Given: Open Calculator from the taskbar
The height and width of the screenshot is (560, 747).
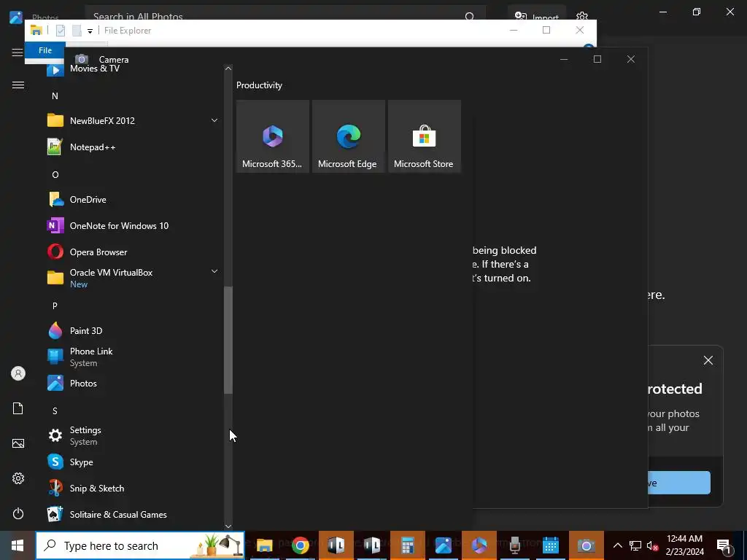Looking at the screenshot, I should pyautogui.click(x=407, y=545).
